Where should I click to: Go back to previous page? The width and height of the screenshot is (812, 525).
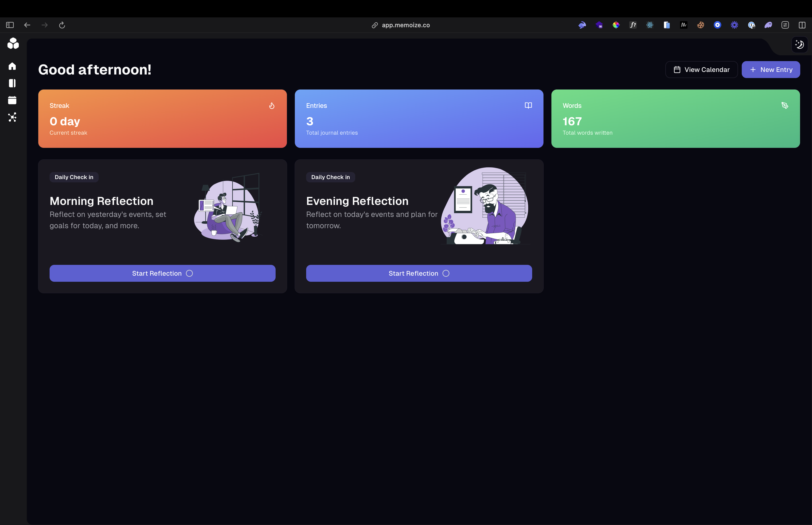(x=27, y=25)
